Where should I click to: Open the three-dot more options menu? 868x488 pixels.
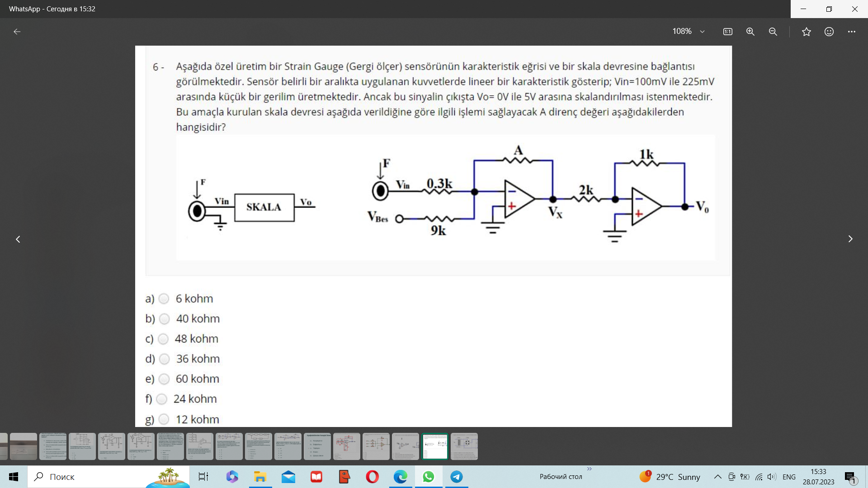(x=852, y=32)
